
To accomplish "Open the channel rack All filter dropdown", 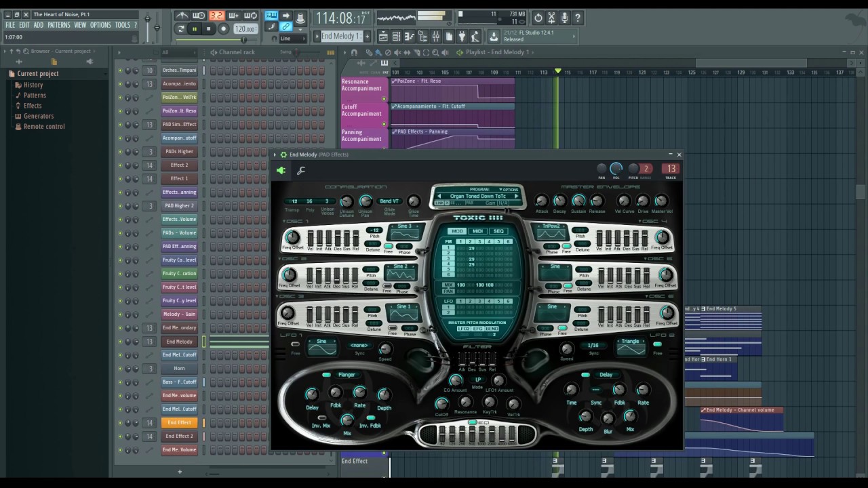I will [x=178, y=52].
